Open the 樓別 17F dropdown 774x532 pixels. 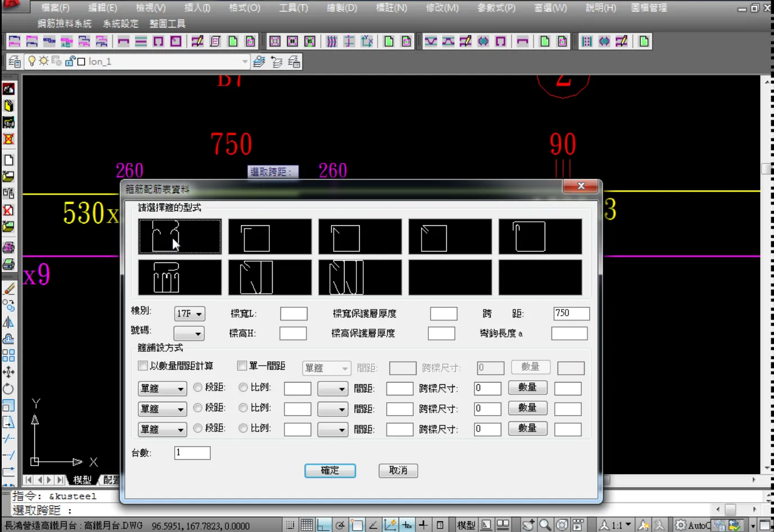click(x=189, y=313)
